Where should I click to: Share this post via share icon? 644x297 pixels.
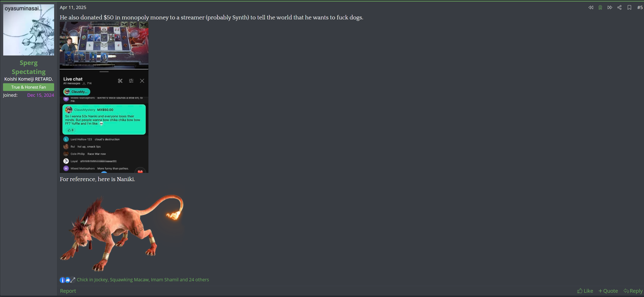620,8
